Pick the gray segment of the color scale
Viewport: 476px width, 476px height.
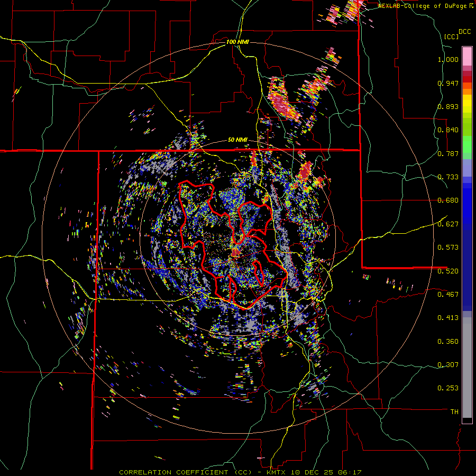pyautogui.click(x=467, y=368)
